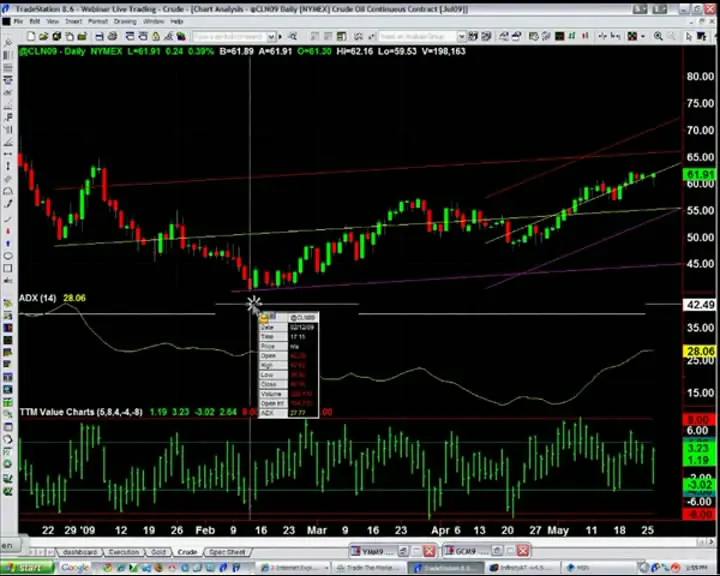
Task: Select the ellipse drawing tool in left sidebar
Action: (x=8, y=256)
